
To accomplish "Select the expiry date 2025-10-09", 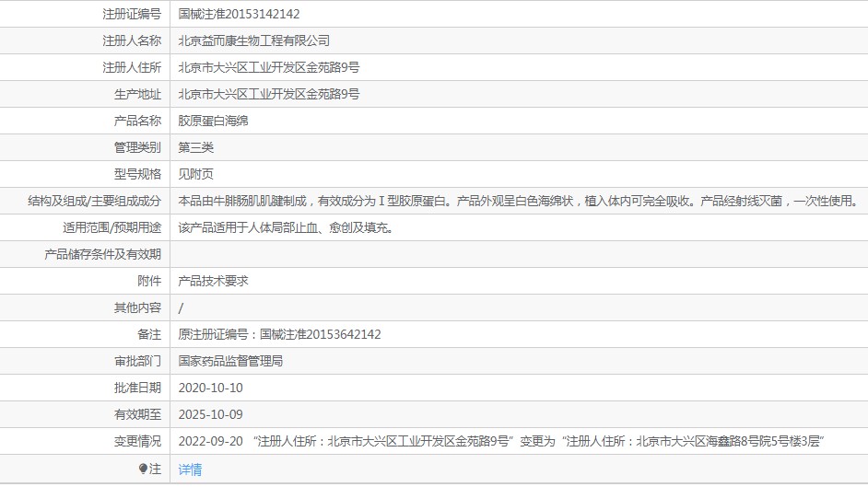I will [x=210, y=414].
